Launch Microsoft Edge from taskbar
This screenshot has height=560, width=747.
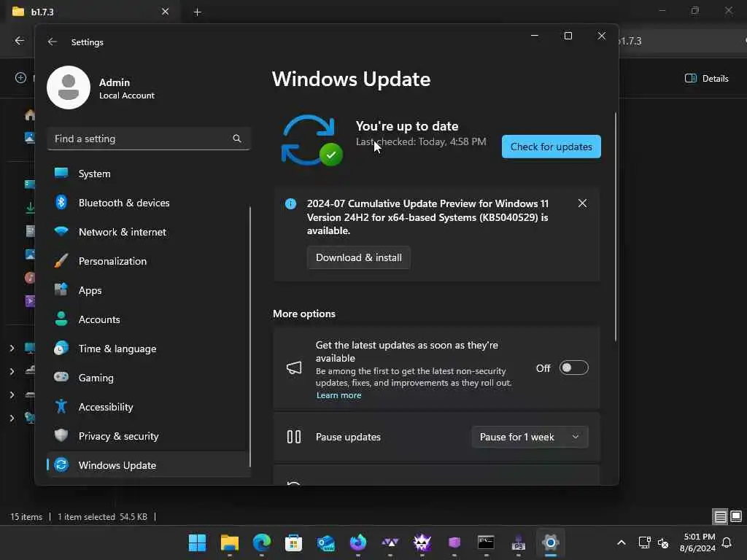262,542
